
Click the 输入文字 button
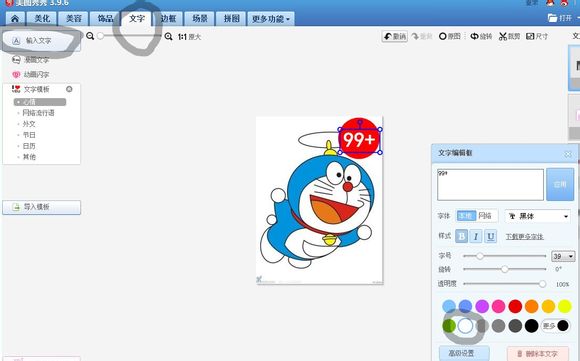click(41, 41)
